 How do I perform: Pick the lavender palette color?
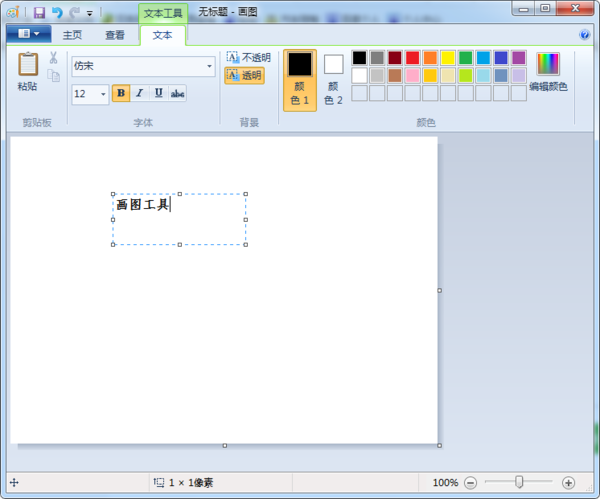519,75
